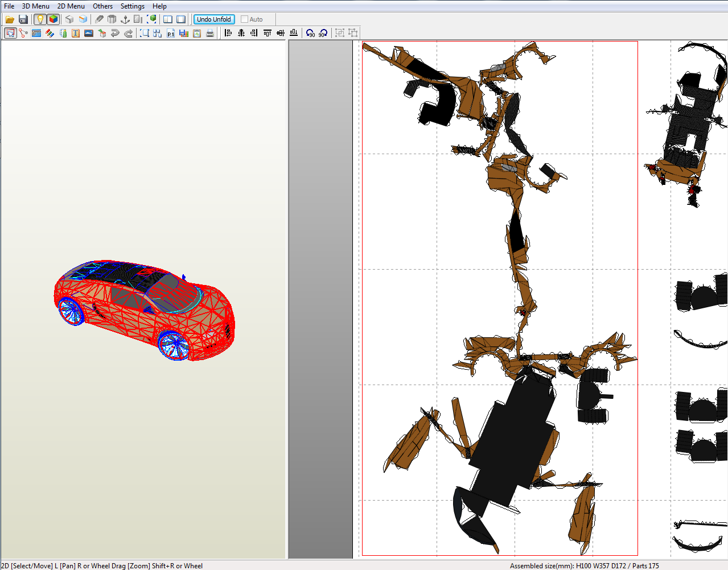
Task: Open the texture settings tool
Action: pos(36,32)
